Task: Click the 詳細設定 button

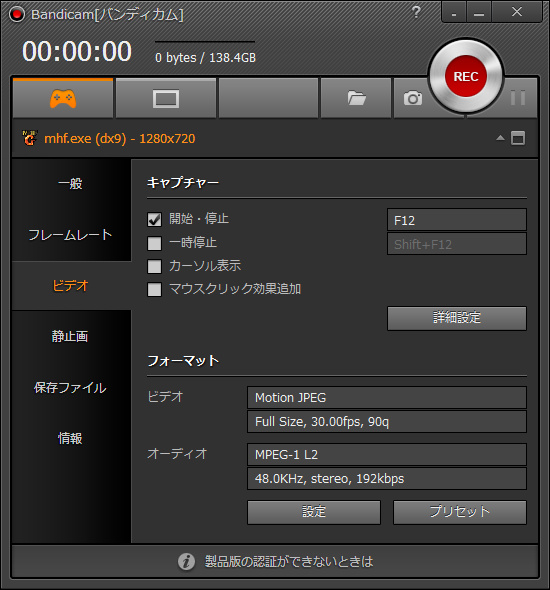Action: (x=457, y=318)
